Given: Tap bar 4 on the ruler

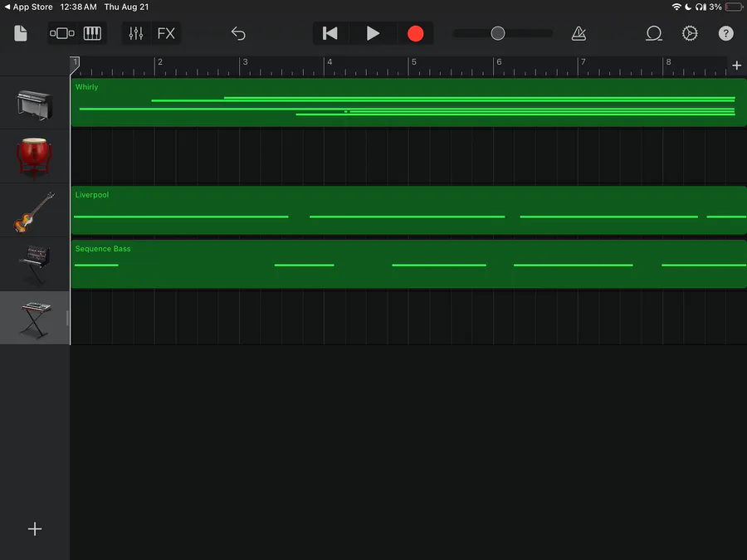Looking at the screenshot, I should 330,62.
